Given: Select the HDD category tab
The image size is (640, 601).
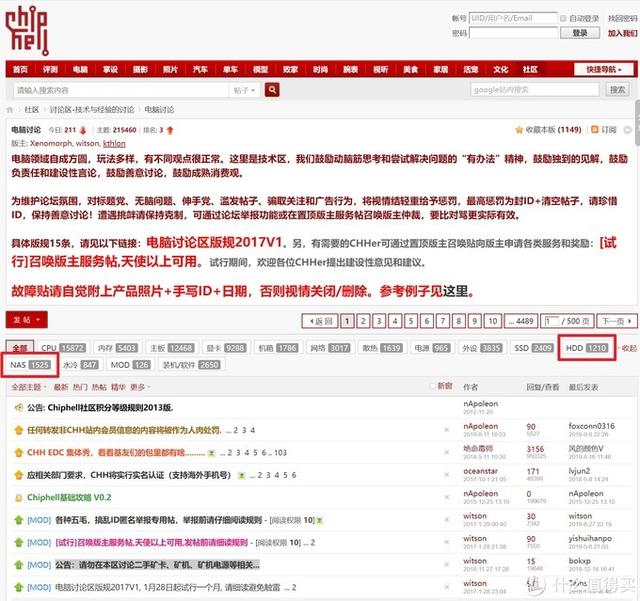Looking at the screenshot, I should 587,348.
